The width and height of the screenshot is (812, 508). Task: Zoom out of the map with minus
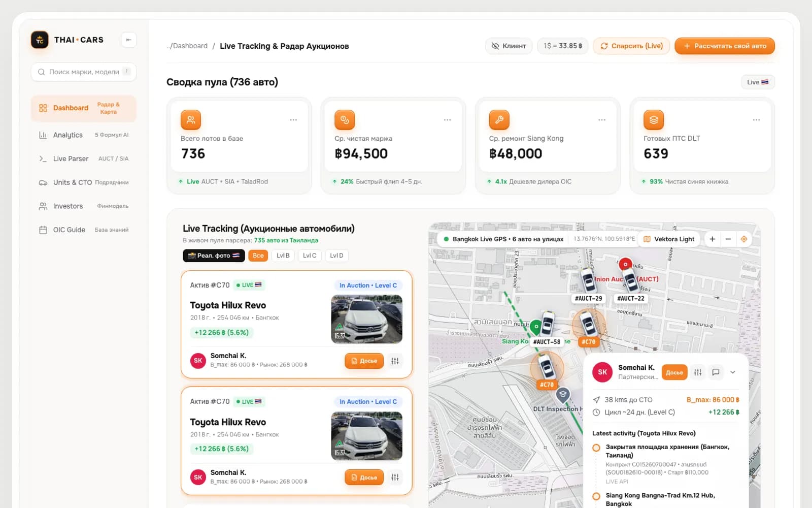coord(728,239)
